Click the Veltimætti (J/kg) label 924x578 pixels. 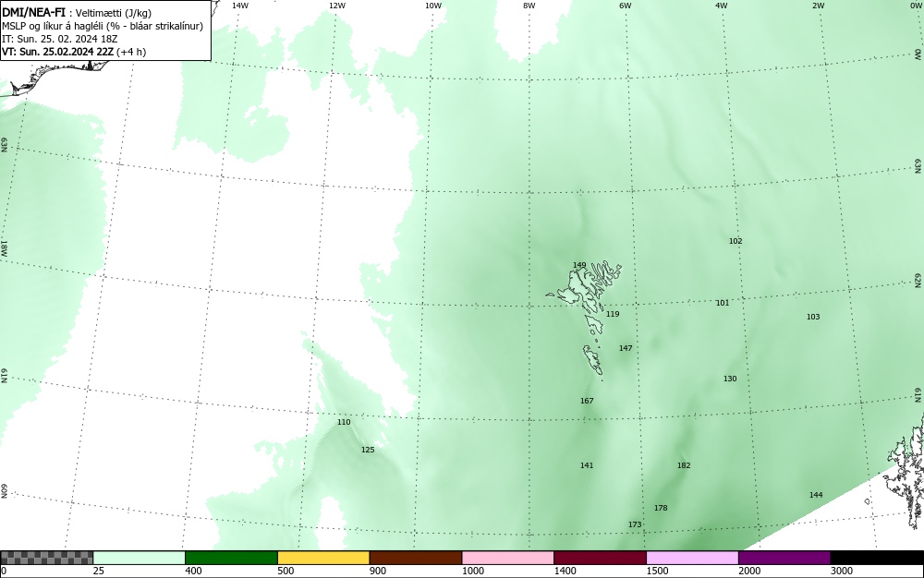point(114,13)
